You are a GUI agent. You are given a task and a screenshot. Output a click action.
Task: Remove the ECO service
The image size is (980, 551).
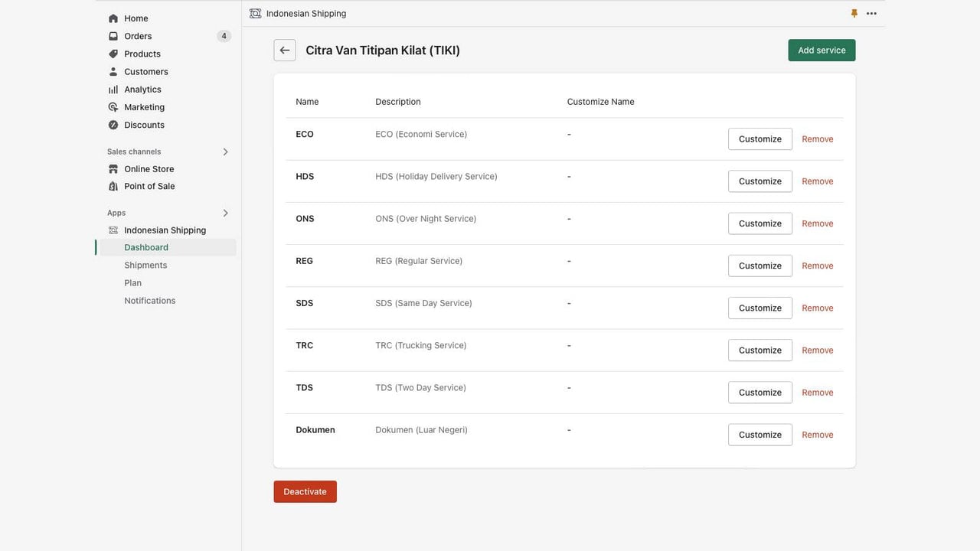[x=818, y=139]
